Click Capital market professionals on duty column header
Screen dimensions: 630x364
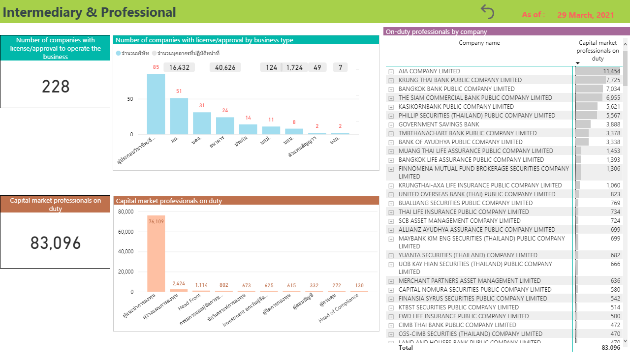598,51
